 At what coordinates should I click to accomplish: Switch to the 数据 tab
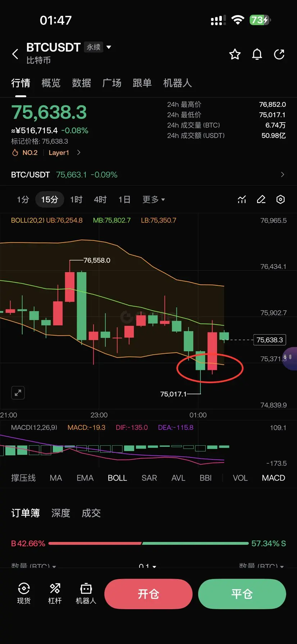click(81, 83)
